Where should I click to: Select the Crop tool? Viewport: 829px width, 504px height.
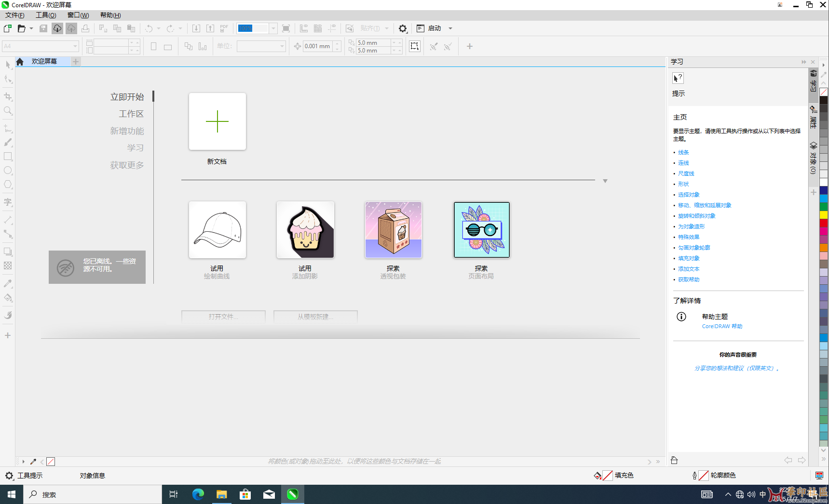coord(8,97)
